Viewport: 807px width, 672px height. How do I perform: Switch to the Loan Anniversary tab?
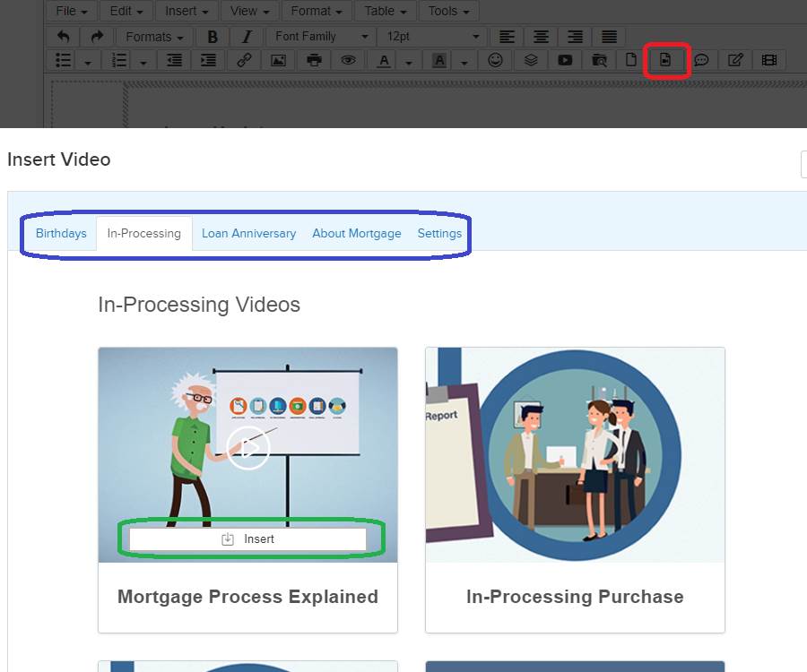[248, 234]
